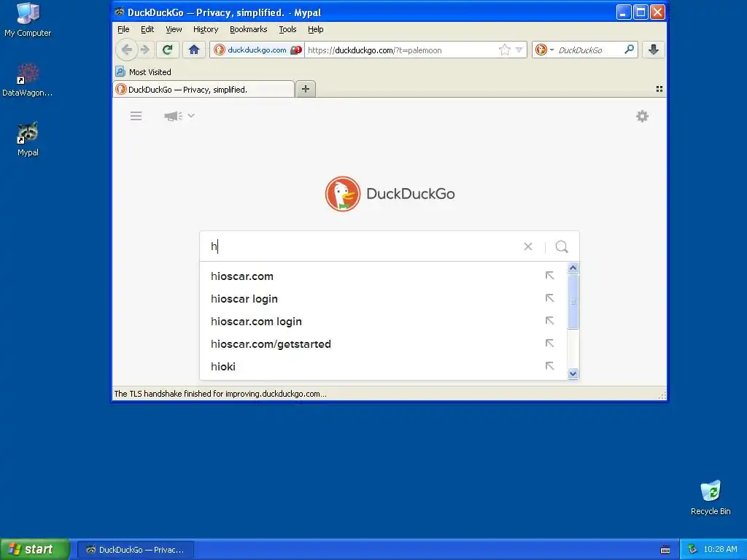Click the 10:28 AM taskbar clock

pos(720,549)
